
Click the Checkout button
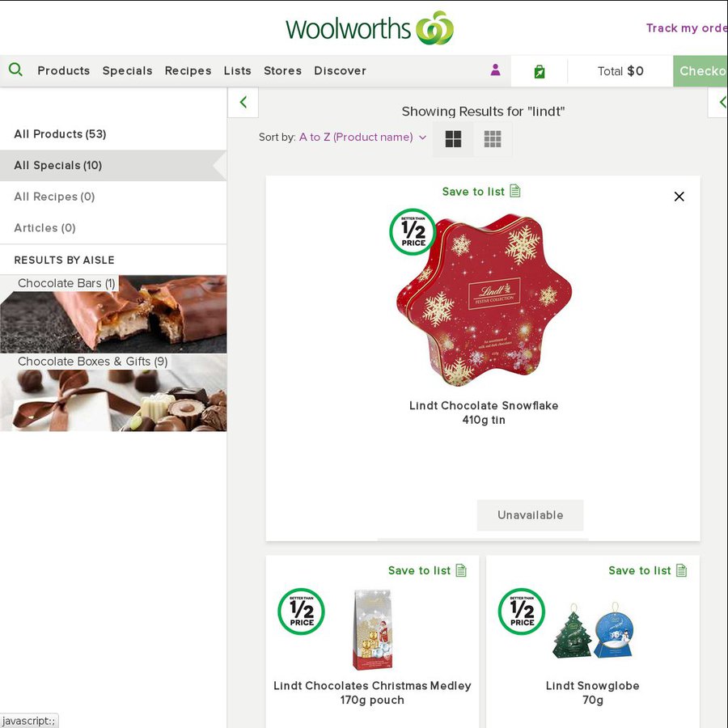click(700, 70)
